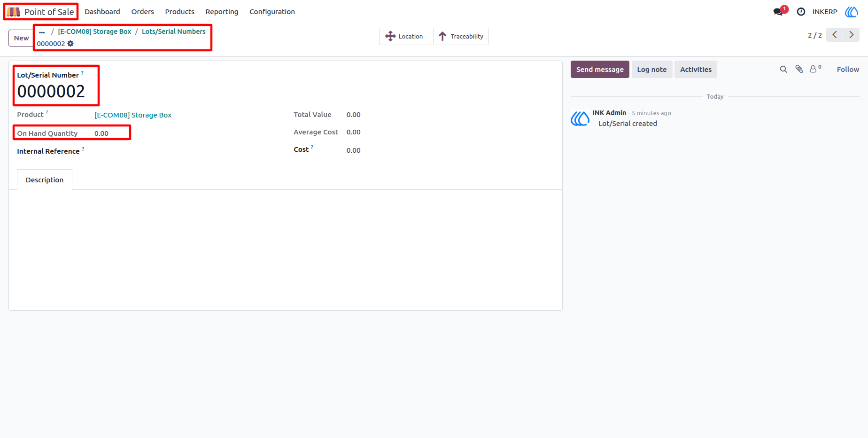The width and height of the screenshot is (868, 438).
Task: Attach a file with the paperclip icon
Action: [x=799, y=70]
